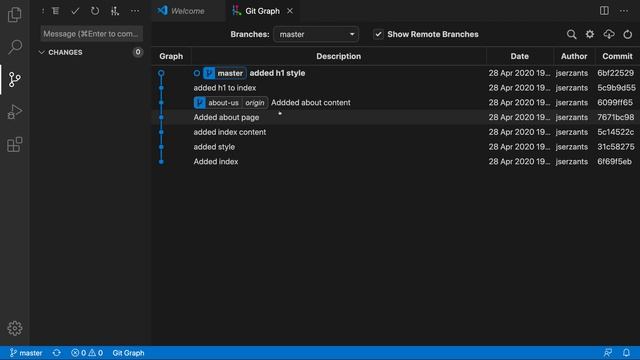The width and height of the screenshot is (640, 360).
Task: Click the HEAD commit circle in graph
Action: coord(161,73)
